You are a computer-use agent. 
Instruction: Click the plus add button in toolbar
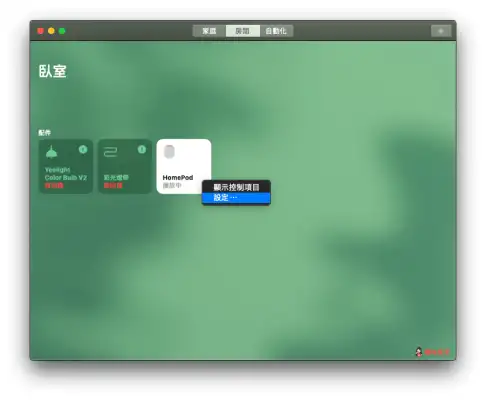coord(441,31)
